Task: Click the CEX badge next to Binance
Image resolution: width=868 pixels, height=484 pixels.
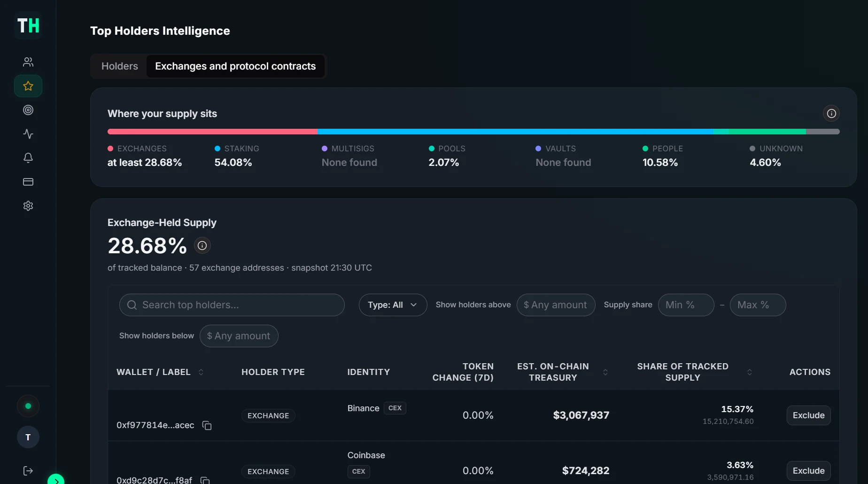Action: click(x=395, y=408)
